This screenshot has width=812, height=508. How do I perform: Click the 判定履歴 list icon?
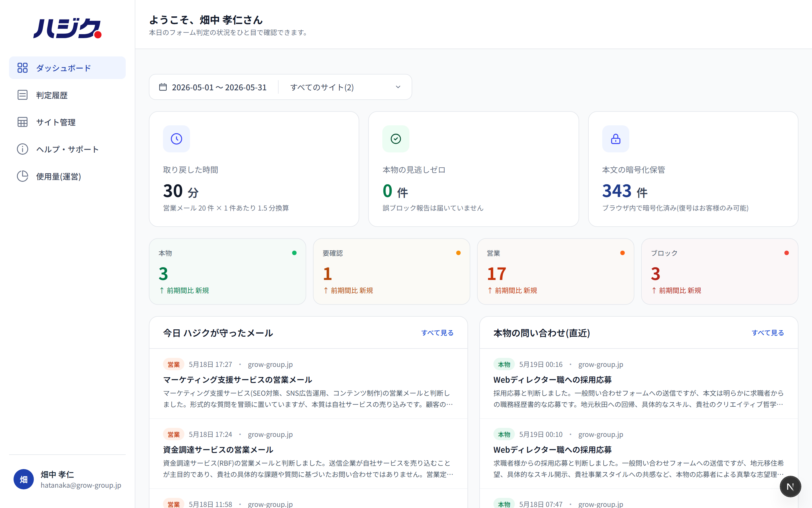point(23,95)
